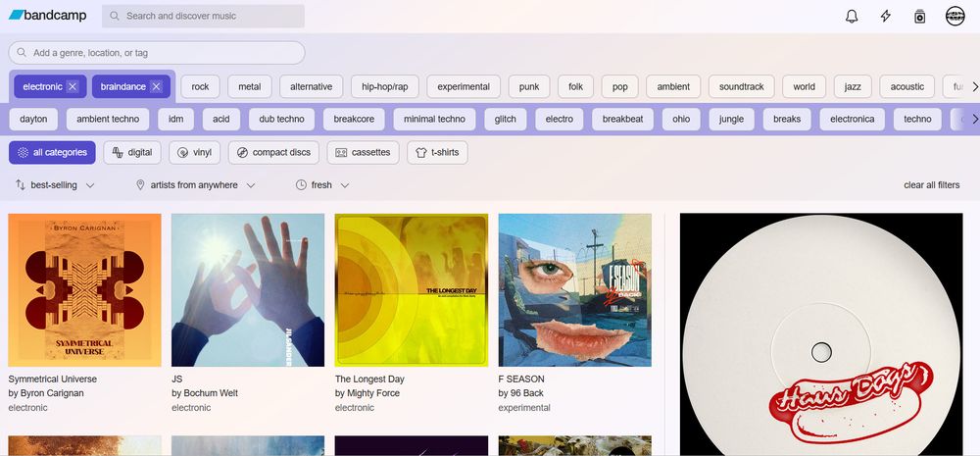The width and height of the screenshot is (980, 456).
Task: Open the fresh time filter dropdown
Action: click(x=322, y=185)
